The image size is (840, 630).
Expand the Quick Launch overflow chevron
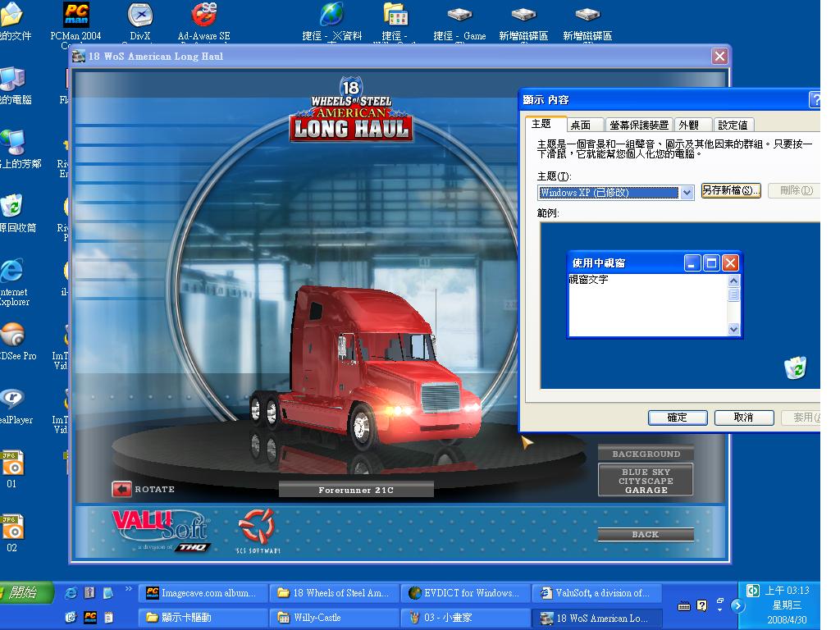pyautogui.click(x=129, y=589)
